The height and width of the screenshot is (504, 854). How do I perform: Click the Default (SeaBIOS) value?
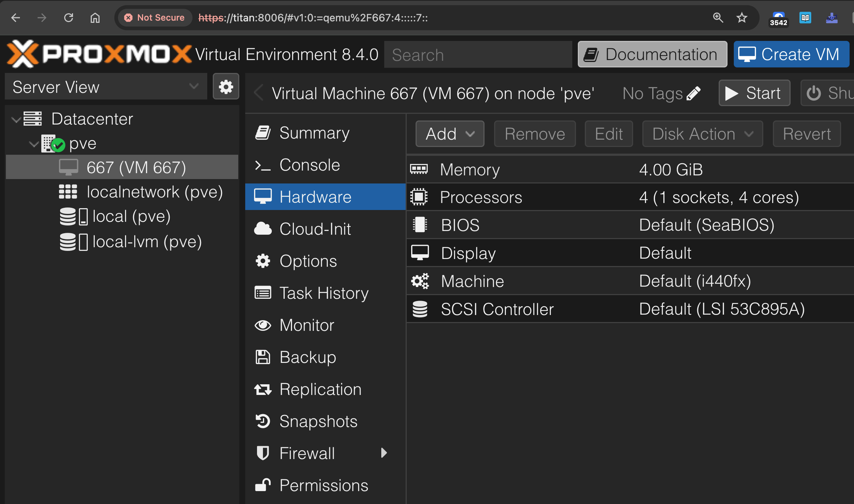tap(707, 225)
